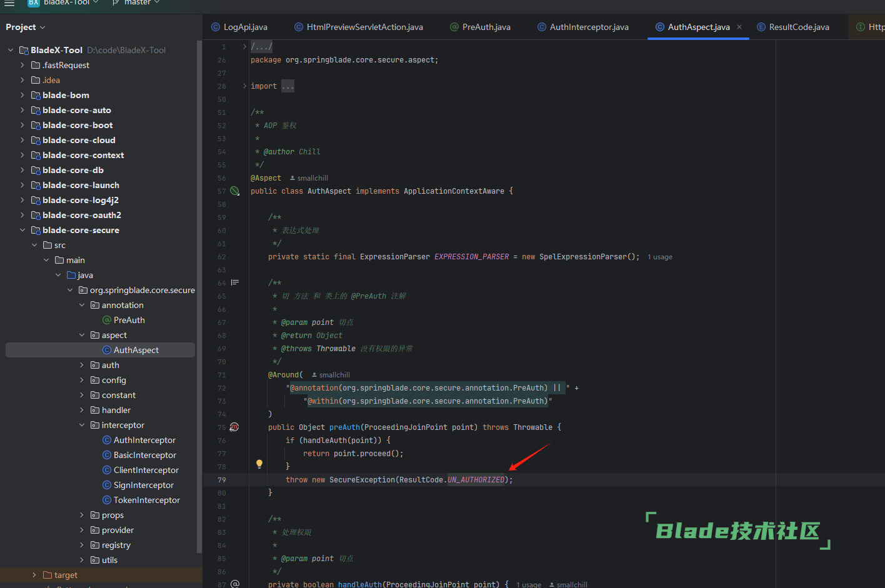Click the utils package icon
Viewport: 885px width, 588px height.
(95, 560)
